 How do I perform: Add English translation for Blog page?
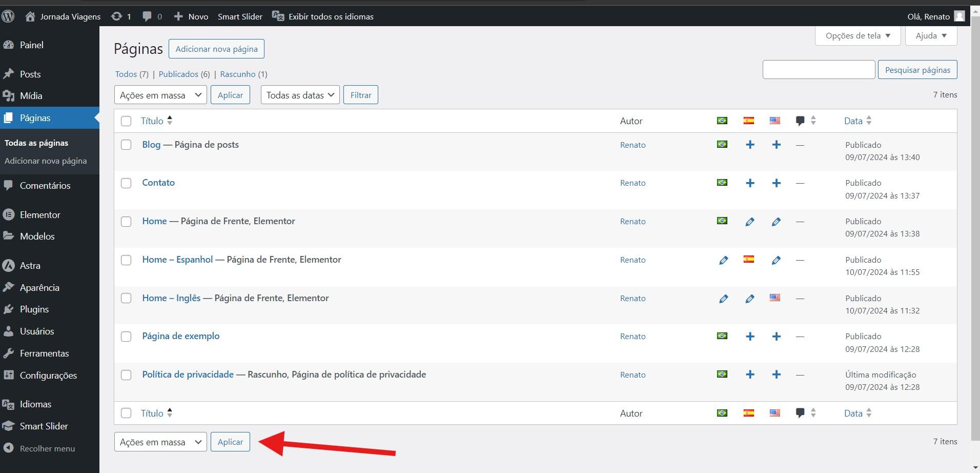point(777,145)
